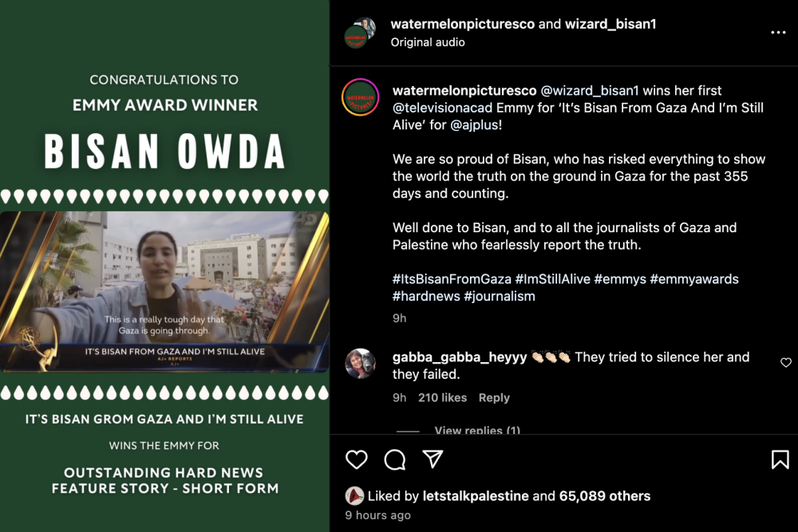Viewport: 798px width, 532px height.
Task: Open the @ajplus mention in the caption
Action: 474,125
